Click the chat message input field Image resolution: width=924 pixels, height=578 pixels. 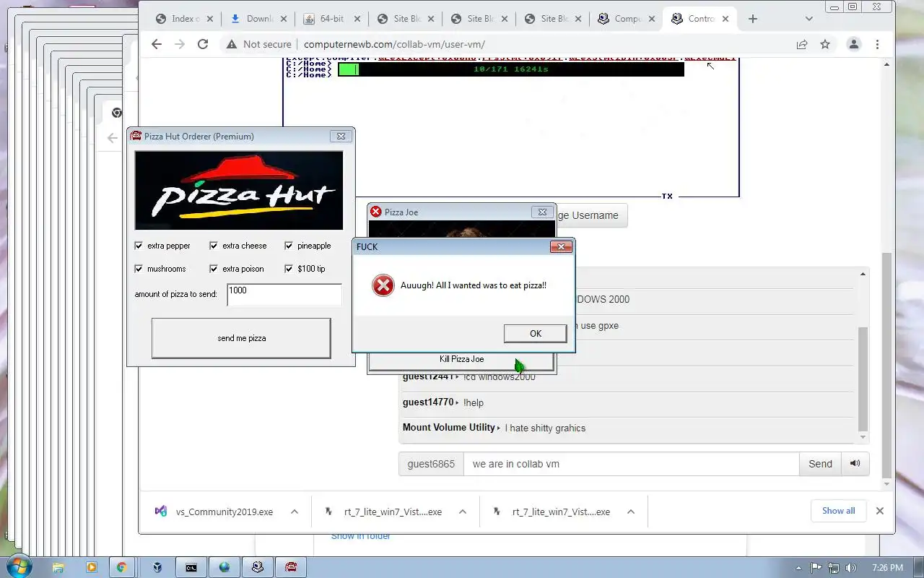pos(631,464)
